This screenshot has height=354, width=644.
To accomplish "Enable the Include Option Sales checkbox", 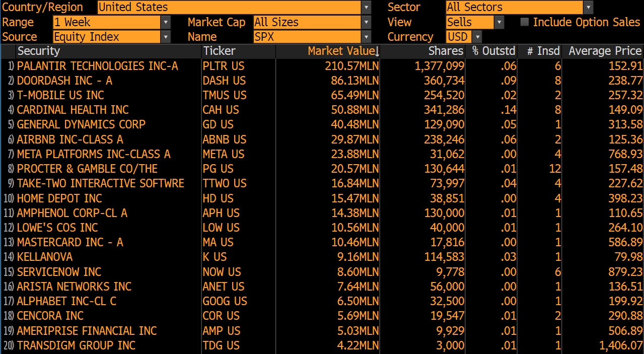I will pos(525,22).
